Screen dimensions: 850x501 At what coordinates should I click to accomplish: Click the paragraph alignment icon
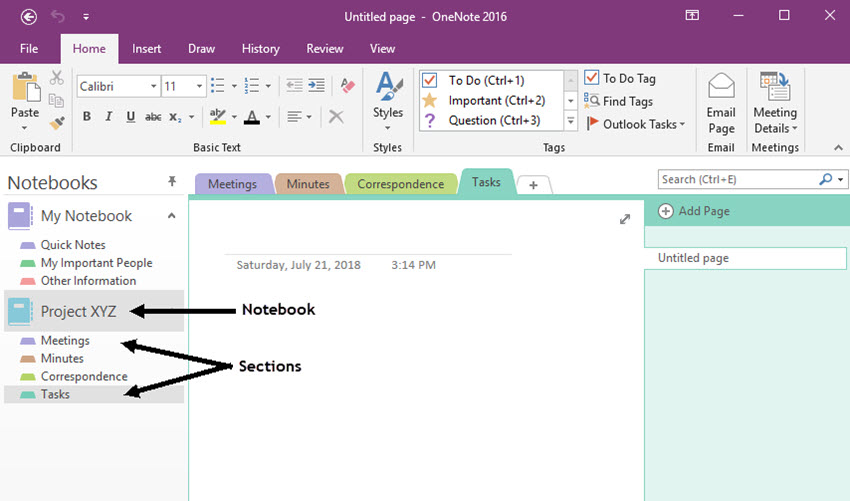click(x=294, y=117)
